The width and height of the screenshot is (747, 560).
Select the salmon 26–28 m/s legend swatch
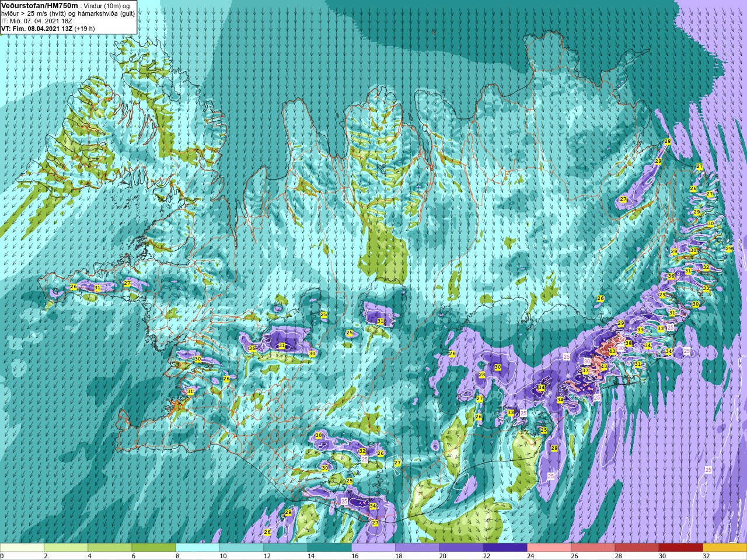click(593, 548)
